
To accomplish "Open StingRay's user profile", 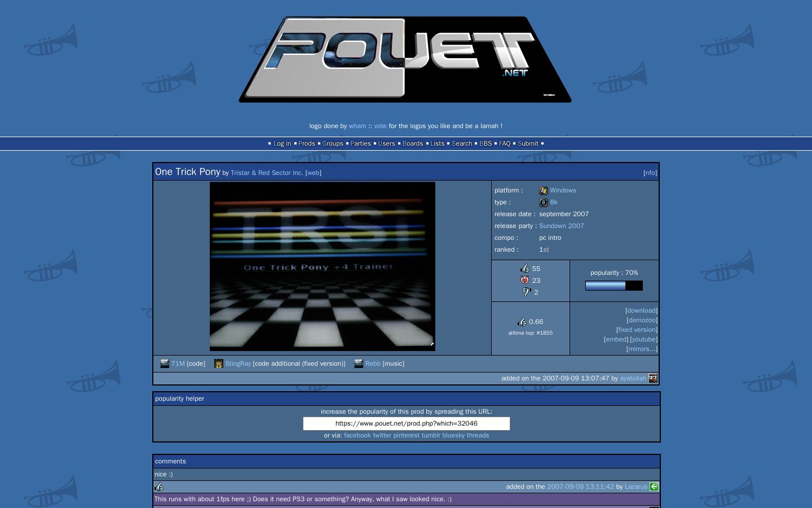I will 238,364.
